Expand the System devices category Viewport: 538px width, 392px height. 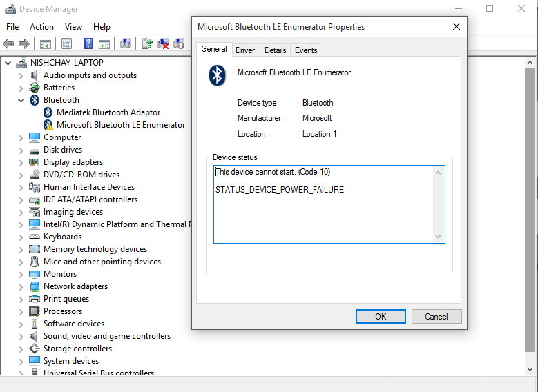pos(21,361)
